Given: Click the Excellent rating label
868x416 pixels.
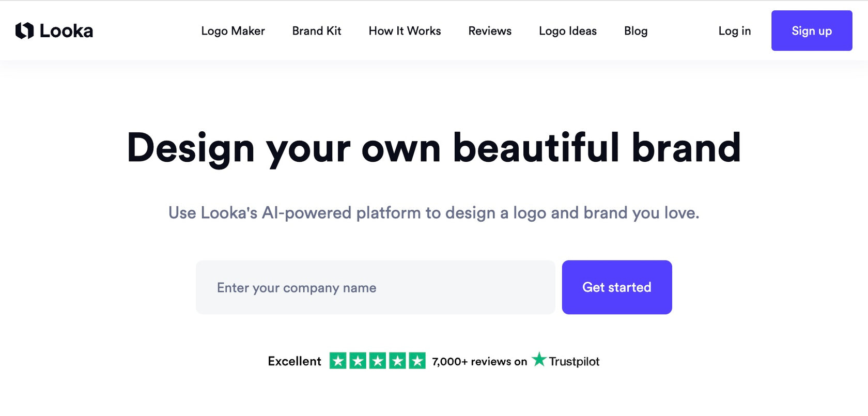Looking at the screenshot, I should [295, 361].
